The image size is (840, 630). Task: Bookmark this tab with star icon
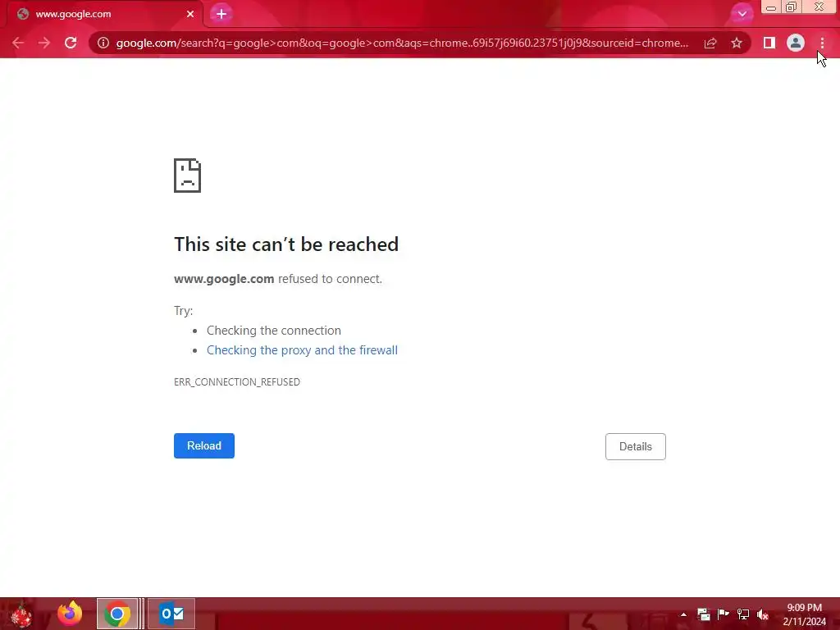tap(737, 43)
